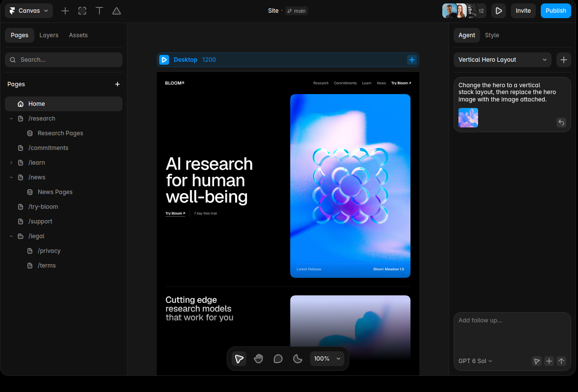Switch to the Style tab
This screenshot has height=392, width=578.
pos(492,35)
